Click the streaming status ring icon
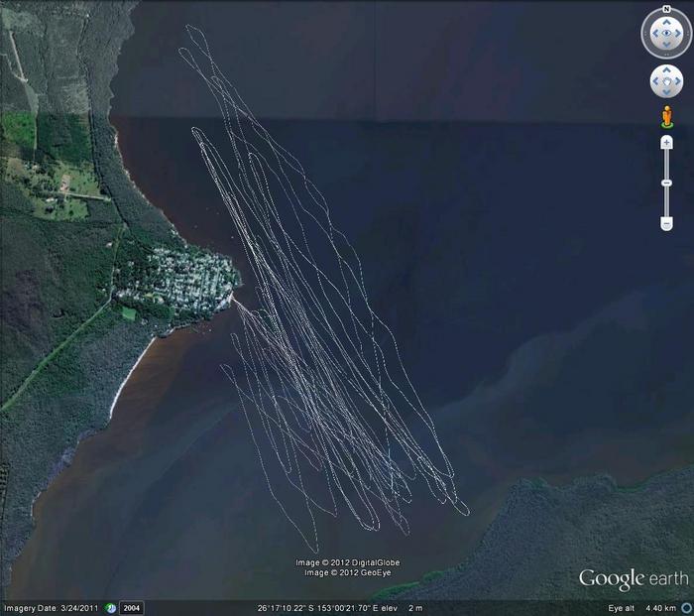694x616 pixels. 687,608
